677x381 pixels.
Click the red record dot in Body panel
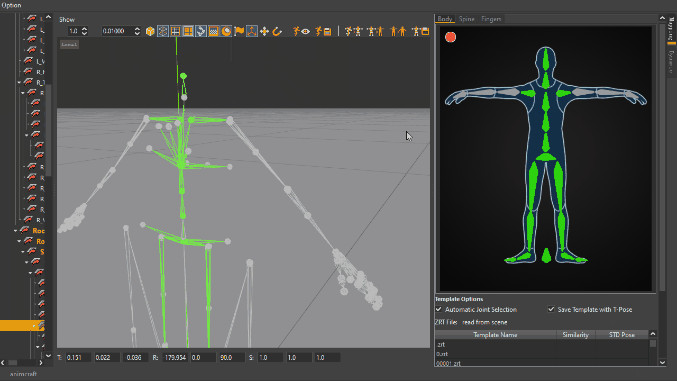pos(450,37)
